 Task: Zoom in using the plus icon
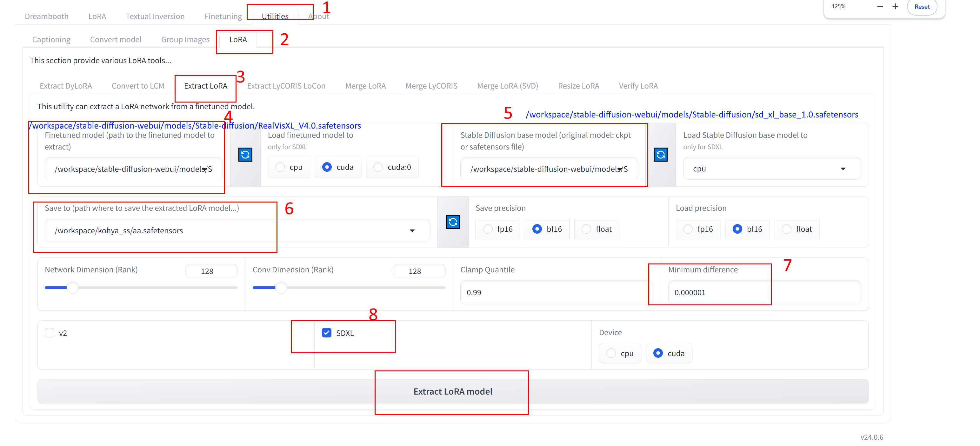point(895,6)
